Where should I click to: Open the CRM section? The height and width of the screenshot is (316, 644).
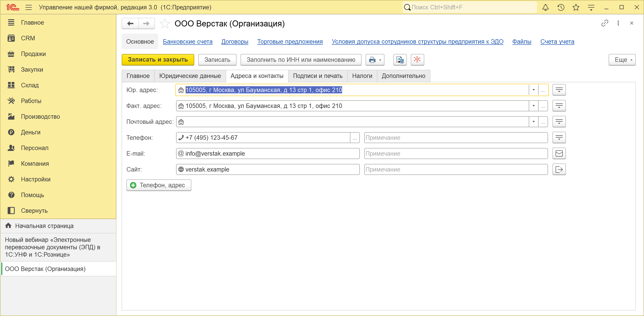[58, 38]
